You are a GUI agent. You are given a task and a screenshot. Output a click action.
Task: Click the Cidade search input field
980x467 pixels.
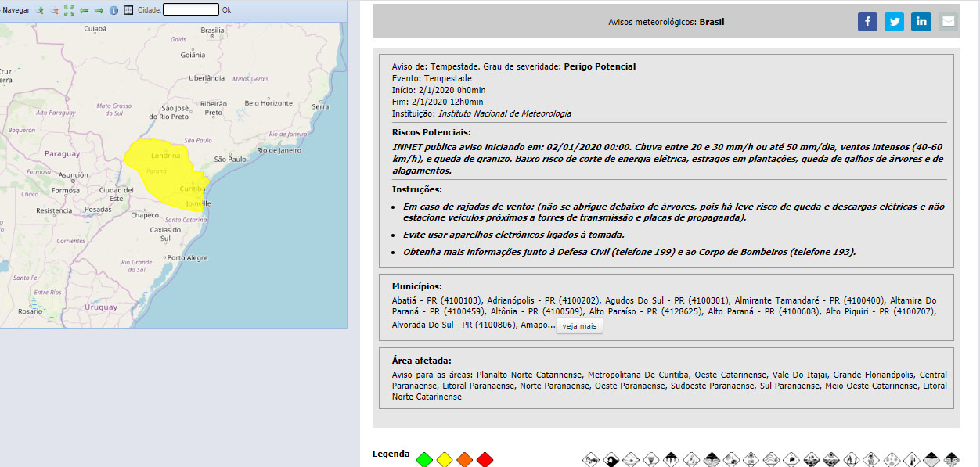(x=191, y=10)
